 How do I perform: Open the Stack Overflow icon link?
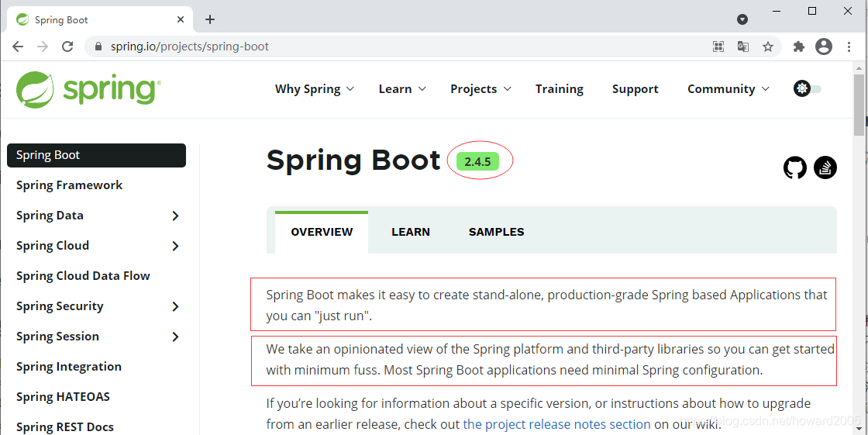(825, 167)
